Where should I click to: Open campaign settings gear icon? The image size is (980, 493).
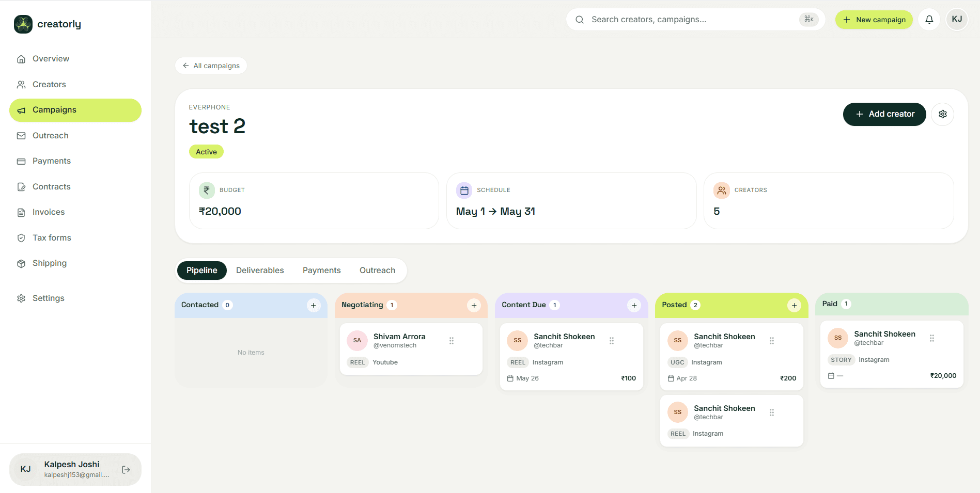coord(942,114)
